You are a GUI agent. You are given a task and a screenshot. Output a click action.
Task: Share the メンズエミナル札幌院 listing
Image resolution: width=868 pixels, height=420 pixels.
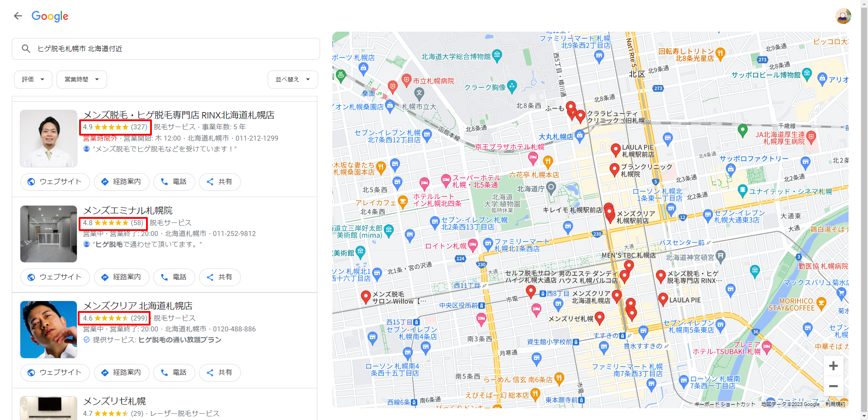[220, 277]
